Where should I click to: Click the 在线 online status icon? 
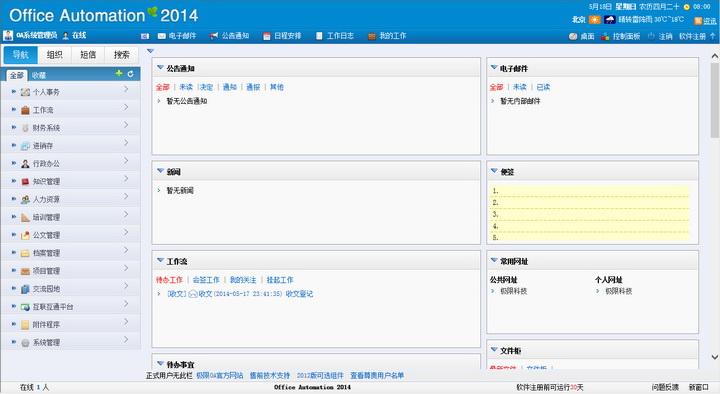tap(66, 36)
